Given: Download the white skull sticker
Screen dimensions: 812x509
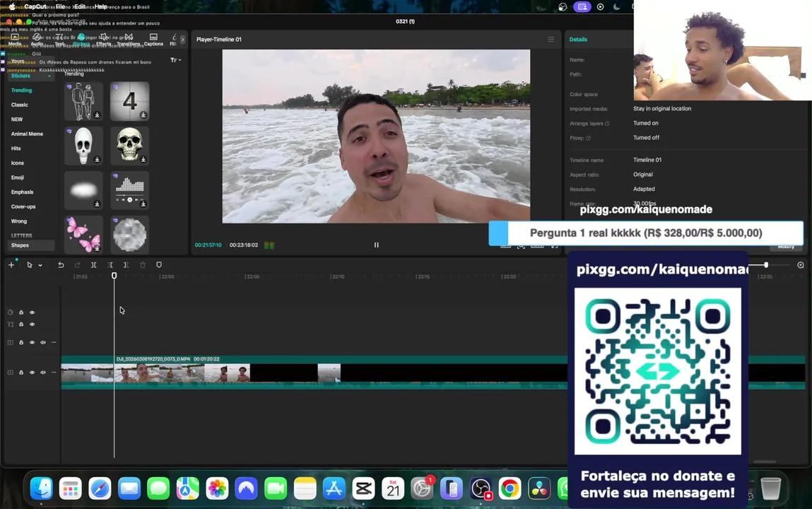Looking at the screenshot, I should [97, 160].
